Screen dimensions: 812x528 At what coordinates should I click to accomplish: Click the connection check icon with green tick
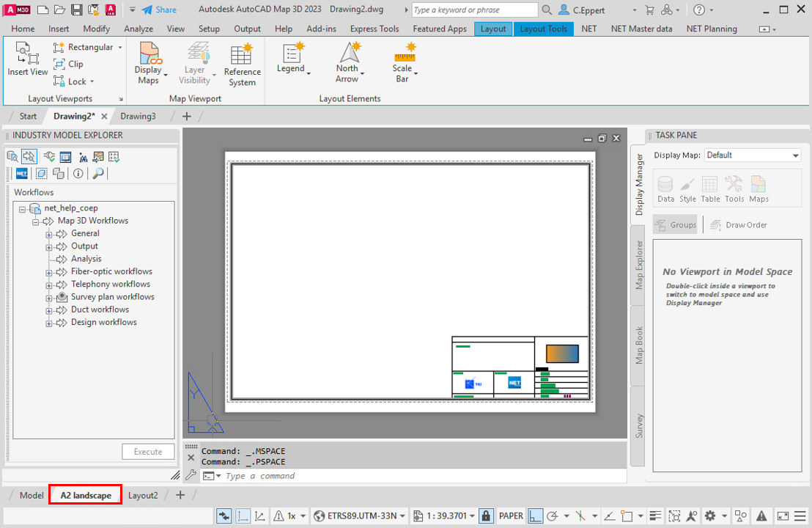click(49, 156)
